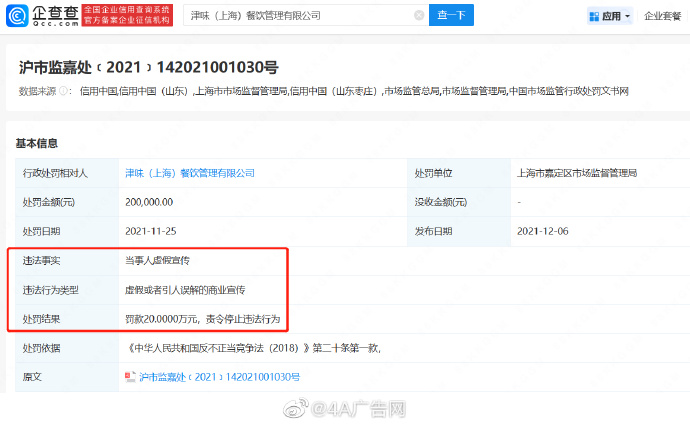This screenshot has width=690, height=425.
Task: Click the 违法事实 label cell
Action: tap(67, 260)
